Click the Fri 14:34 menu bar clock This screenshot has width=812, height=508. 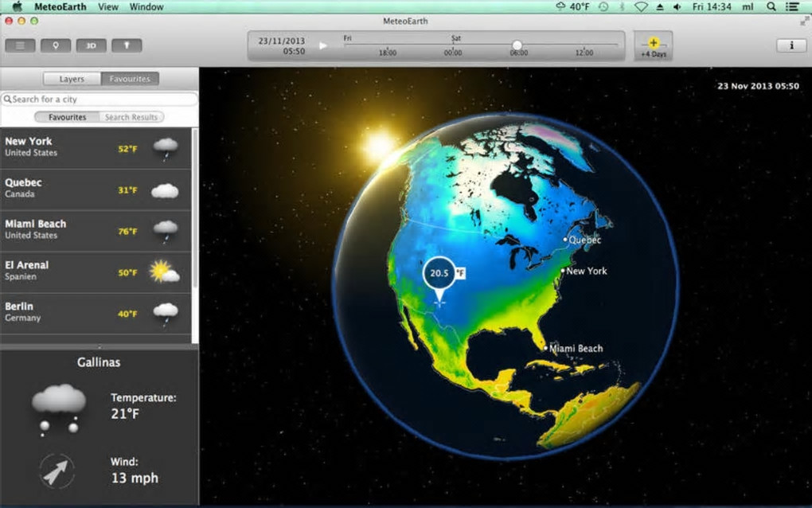pyautogui.click(x=712, y=6)
